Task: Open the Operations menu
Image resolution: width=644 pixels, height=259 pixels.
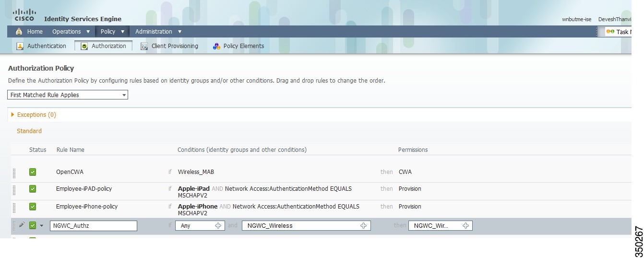Action: coord(71,32)
